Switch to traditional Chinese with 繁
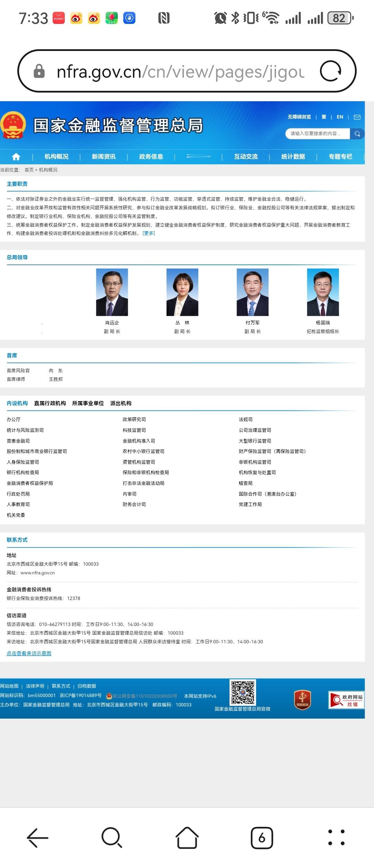Screen dimensions: 374x868 click(324, 117)
